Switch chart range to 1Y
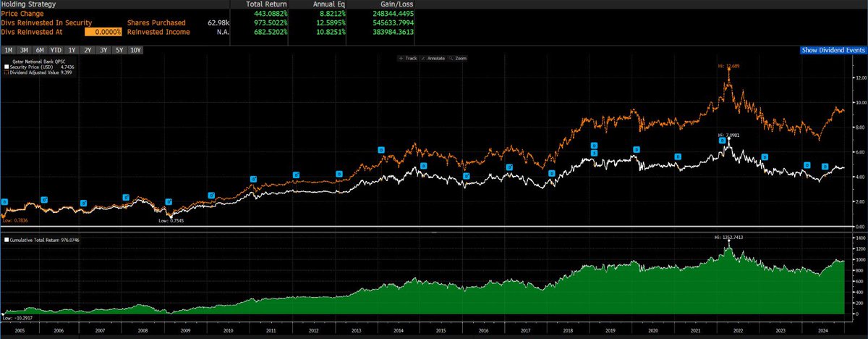Screen dimensions: 868x339 [72, 50]
